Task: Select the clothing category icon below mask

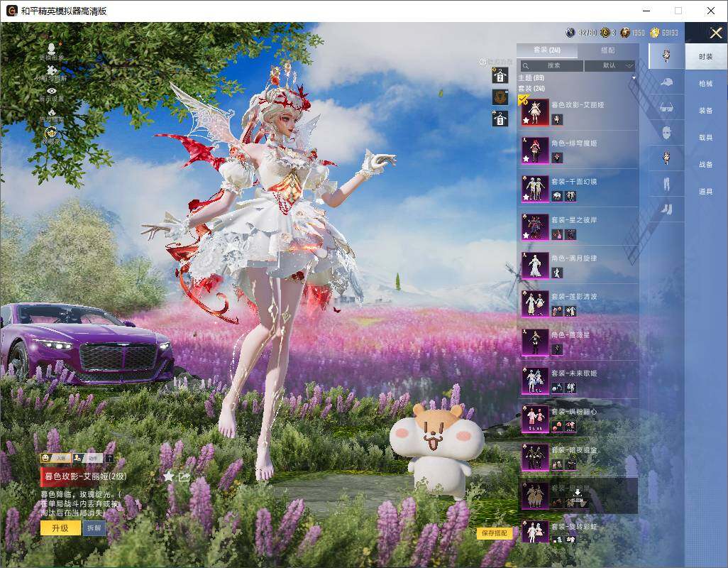Action: 666,158
